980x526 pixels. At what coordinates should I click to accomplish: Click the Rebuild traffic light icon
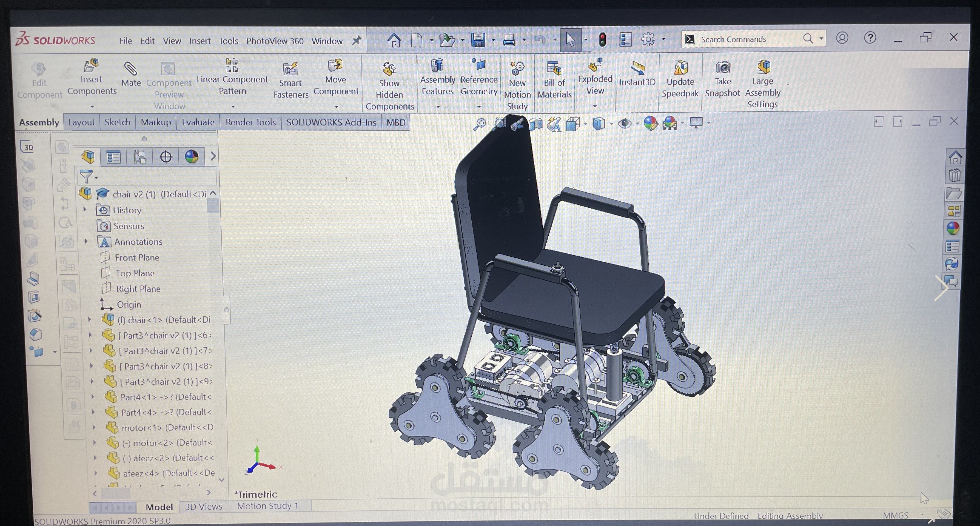click(602, 39)
